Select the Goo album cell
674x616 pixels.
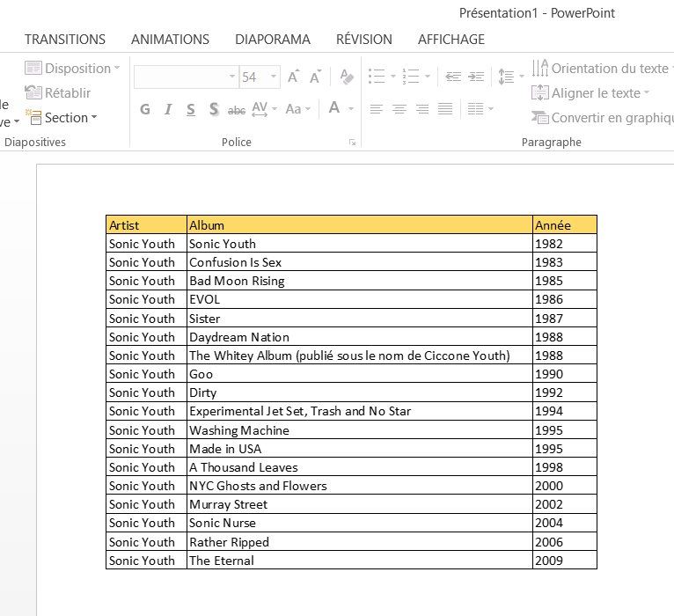pyautogui.click(x=360, y=373)
